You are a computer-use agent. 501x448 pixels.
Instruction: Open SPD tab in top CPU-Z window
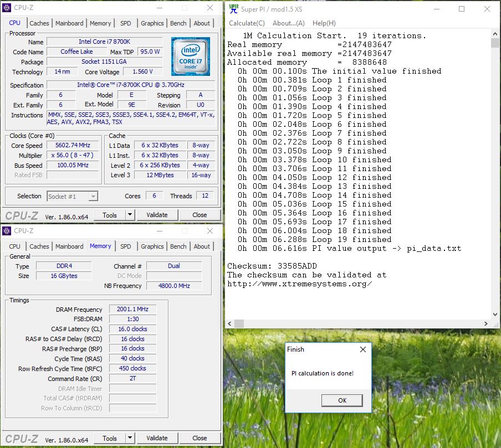[126, 23]
